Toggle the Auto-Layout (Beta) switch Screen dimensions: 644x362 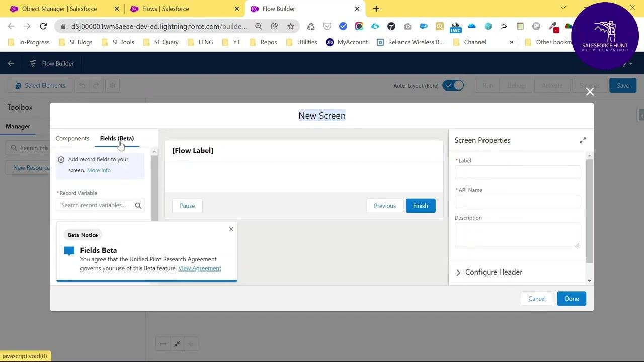coord(453,85)
